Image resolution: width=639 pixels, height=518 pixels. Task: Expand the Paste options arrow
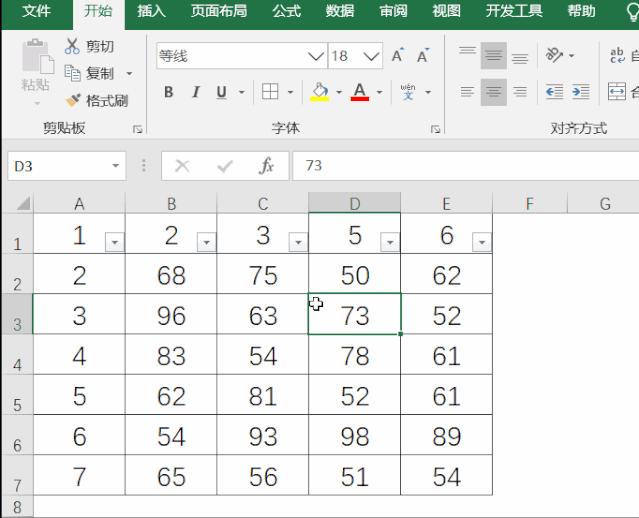[x=37, y=104]
